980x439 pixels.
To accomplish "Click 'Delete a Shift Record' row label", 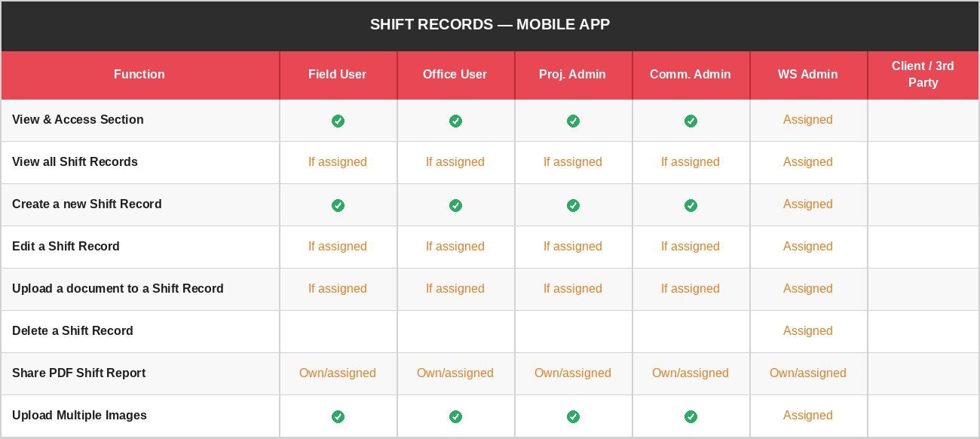I will tap(72, 331).
